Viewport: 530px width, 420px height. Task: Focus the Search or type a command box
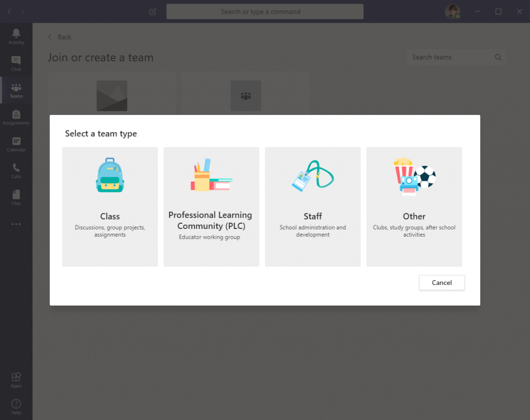265,11
